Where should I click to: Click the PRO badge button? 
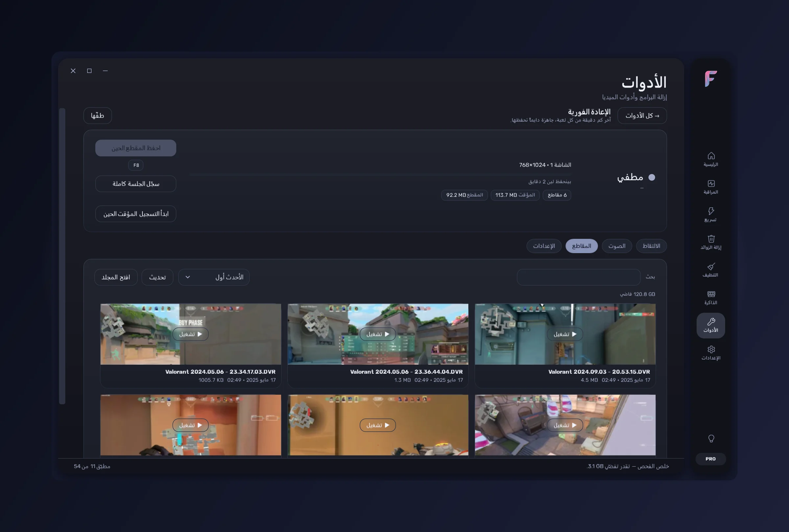pos(710,459)
